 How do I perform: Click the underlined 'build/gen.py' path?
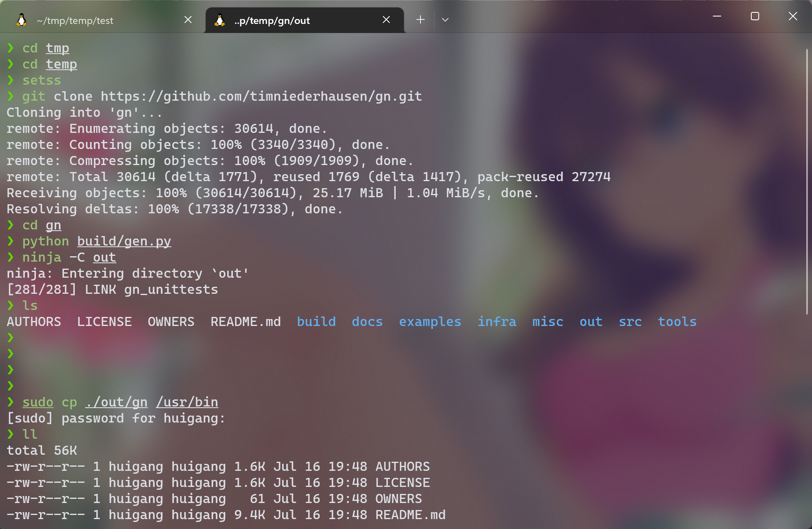[124, 241]
